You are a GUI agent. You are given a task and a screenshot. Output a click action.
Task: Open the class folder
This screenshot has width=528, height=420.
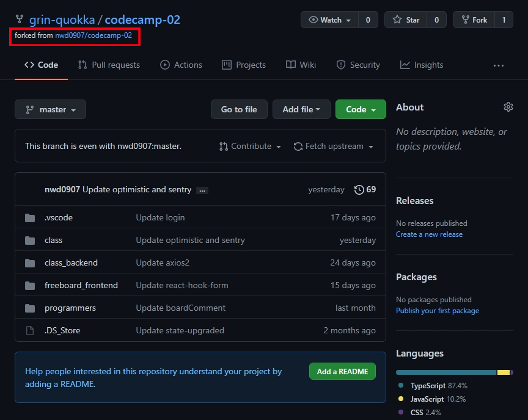[54, 240]
